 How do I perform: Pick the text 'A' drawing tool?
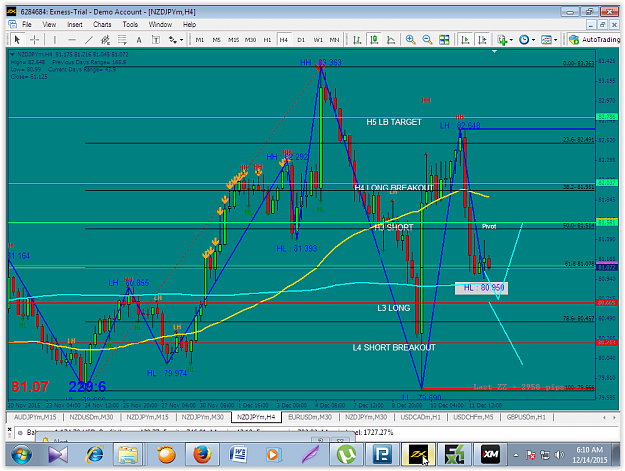pos(139,39)
